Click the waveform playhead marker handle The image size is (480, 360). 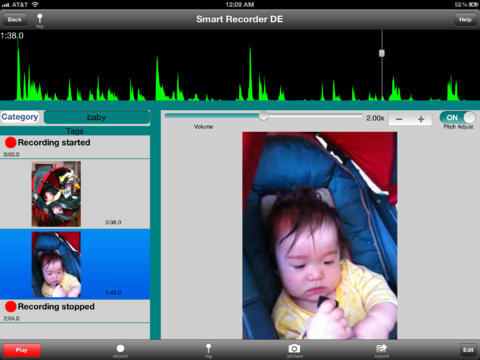point(382,53)
